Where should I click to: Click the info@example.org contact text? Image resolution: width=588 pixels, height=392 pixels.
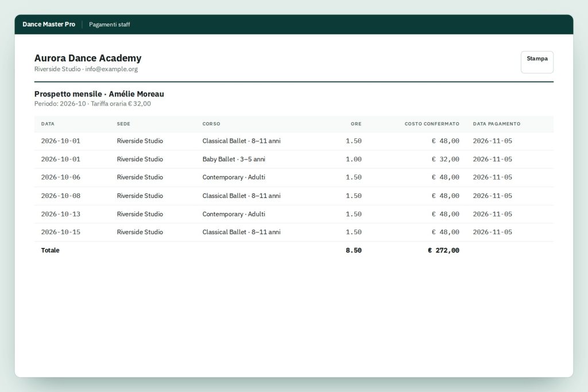pos(111,69)
